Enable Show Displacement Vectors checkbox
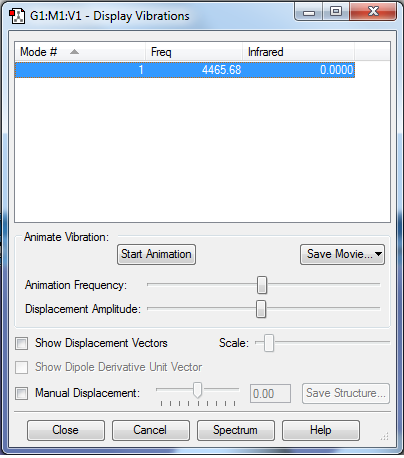This screenshot has width=404, height=458. (x=22, y=343)
